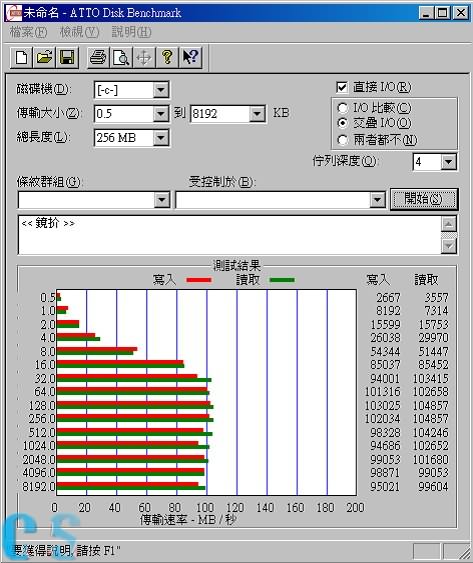Open the 受控制於 dropdown
The height and width of the screenshot is (563, 473).
[x=377, y=200]
